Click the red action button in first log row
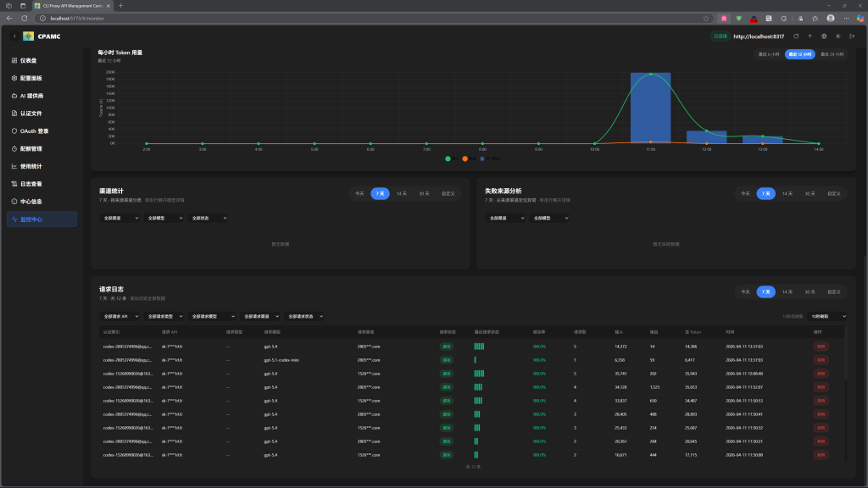The height and width of the screenshot is (488, 868). 821,347
